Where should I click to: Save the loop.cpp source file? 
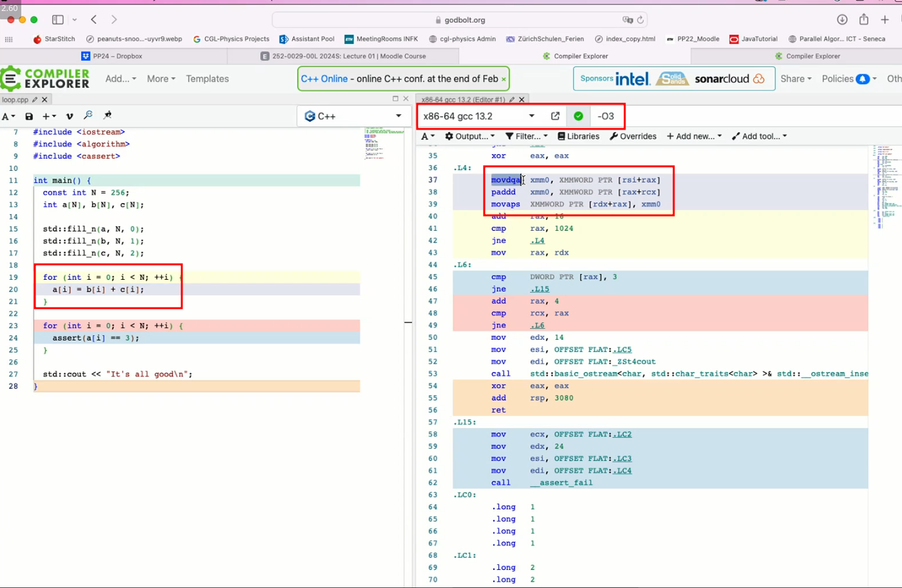[x=29, y=117]
